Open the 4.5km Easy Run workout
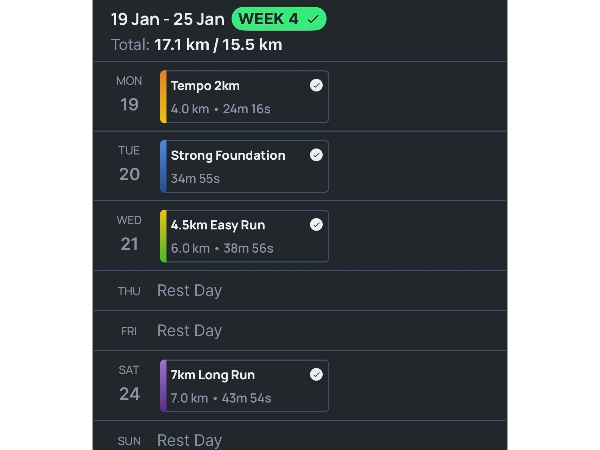 coord(244,237)
